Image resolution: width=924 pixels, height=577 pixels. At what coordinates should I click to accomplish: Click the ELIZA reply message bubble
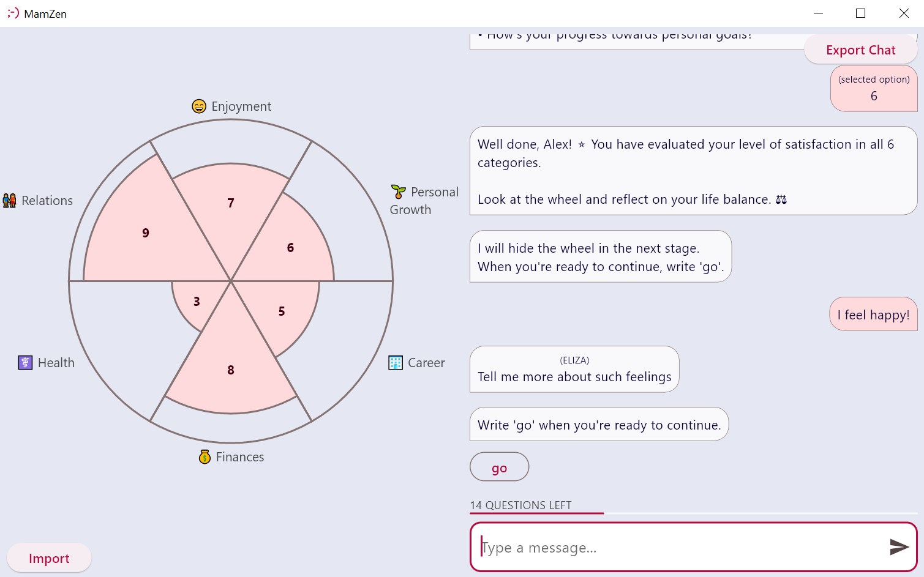pos(574,370)
